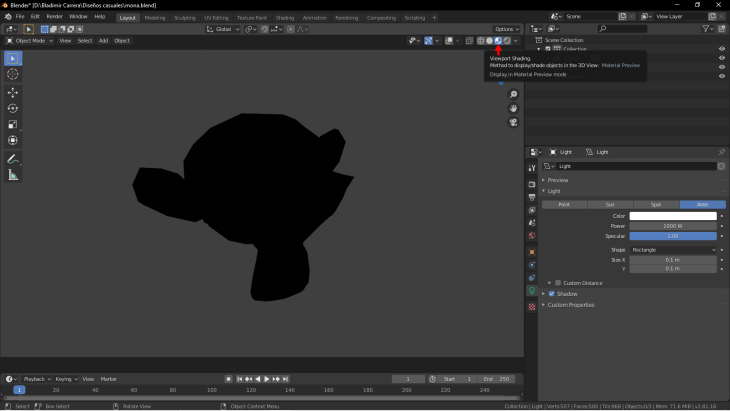
Task: Click the pin icon in properties header
Action: (x=721, y=152)
